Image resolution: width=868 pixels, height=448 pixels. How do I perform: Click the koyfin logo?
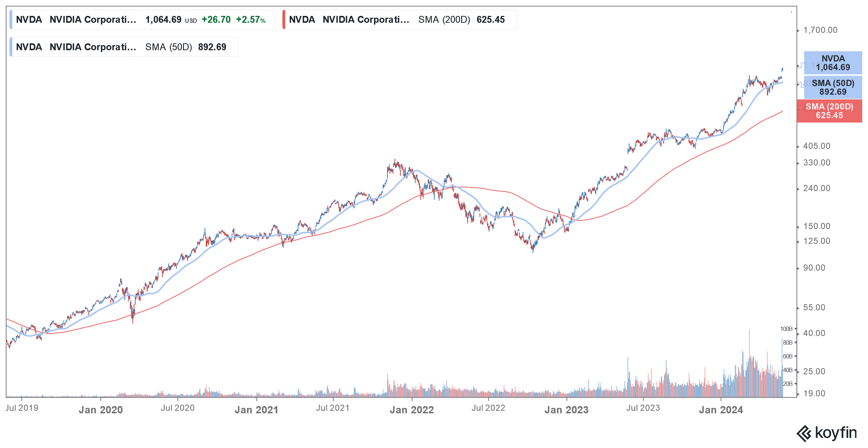point(827,433)
